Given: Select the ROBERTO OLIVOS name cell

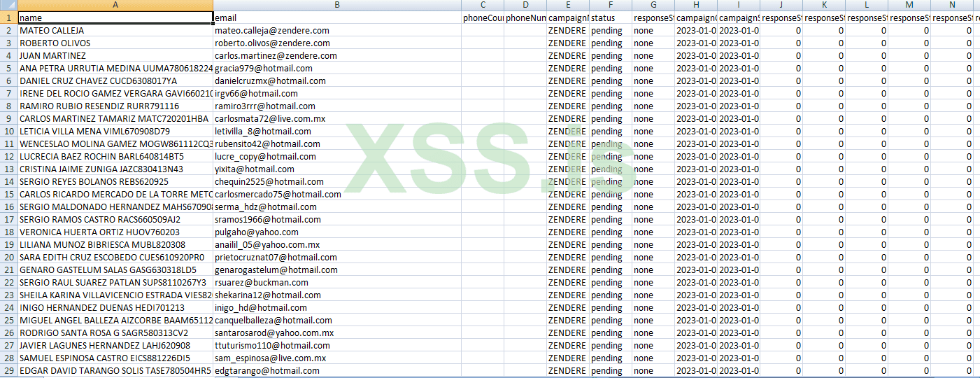Looking at the screenshot, I should (115, 43).
